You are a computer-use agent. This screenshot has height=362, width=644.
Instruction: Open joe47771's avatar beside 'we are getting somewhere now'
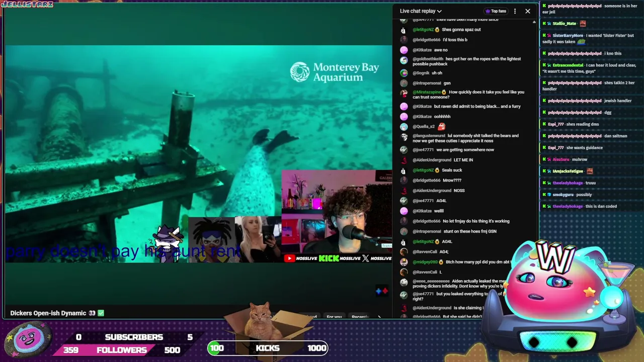pos(404,150)
